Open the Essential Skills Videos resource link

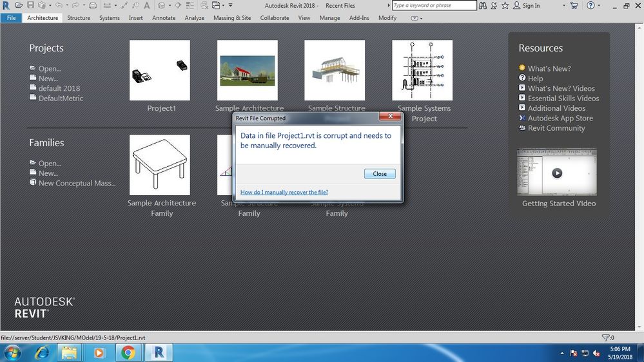click(563, 98)
